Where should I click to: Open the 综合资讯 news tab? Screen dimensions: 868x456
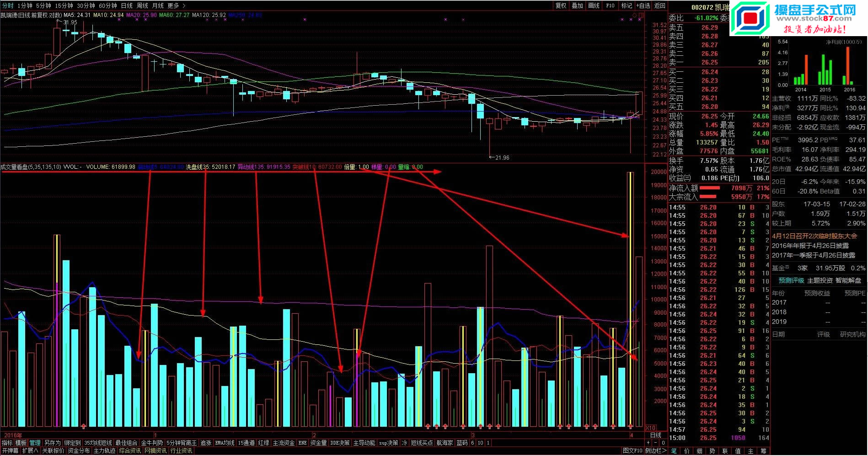point(130,451)
